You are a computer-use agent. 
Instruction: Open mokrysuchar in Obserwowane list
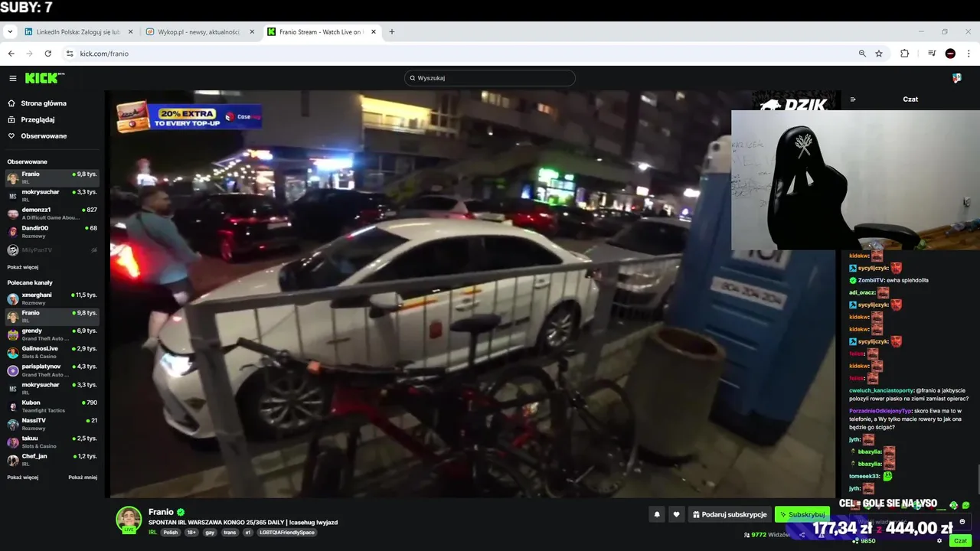[x=52, y=195]
